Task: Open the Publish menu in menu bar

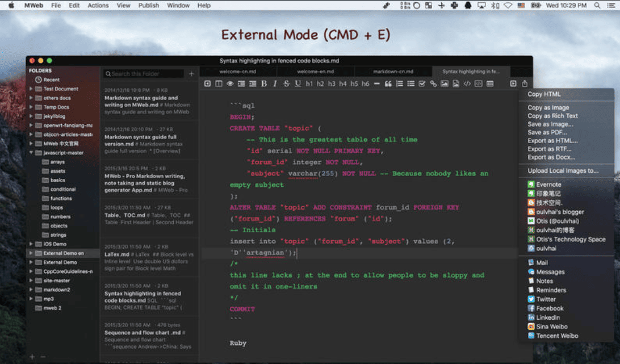Action: (x=149, y=6)
